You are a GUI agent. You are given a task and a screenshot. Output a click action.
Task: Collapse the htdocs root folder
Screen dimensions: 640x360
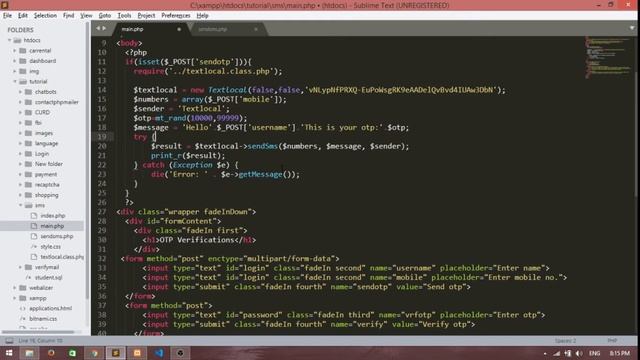click(9, 40)
